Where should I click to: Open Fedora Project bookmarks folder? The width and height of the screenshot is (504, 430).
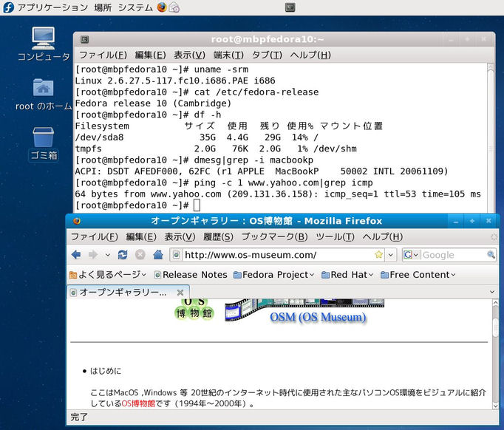pyautogui.click(x=274, y=275)
